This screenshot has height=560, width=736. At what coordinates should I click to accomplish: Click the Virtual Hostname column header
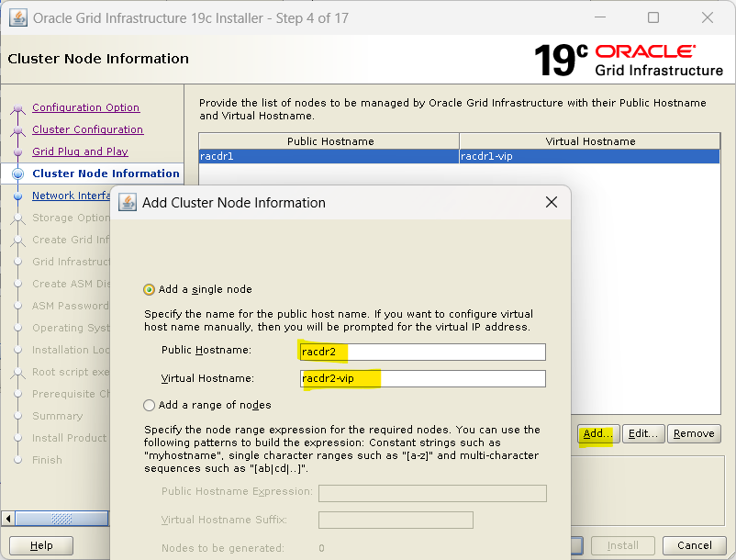(x=590, y=141)
